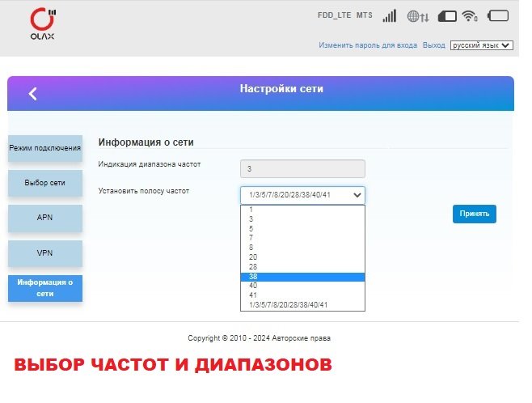Click the frequency band indication field
The width and height of the screenshot is (532, 403).
[x=302, y=169]
